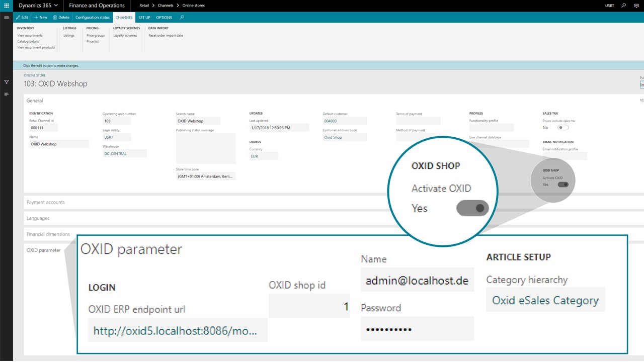
Task: Click Reset order import date
Action: point(166,36)
